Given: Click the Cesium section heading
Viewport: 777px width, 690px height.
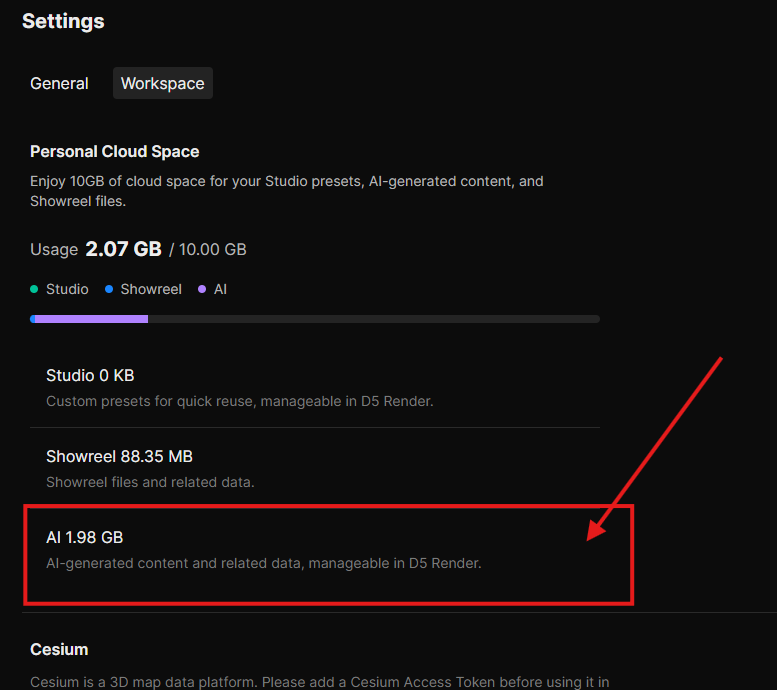Looking at the screenshot, I should tap(59, 650).
